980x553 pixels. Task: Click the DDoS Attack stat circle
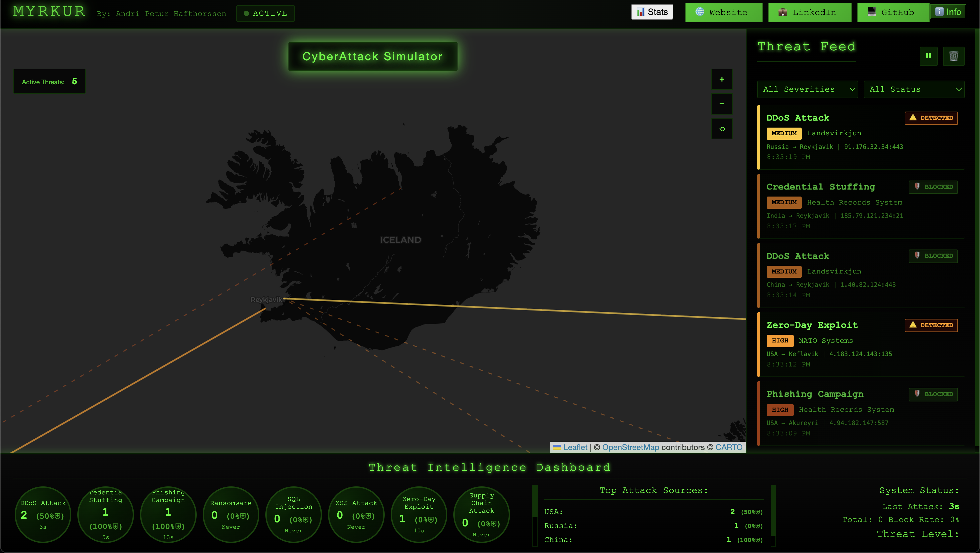click(43, 515)
